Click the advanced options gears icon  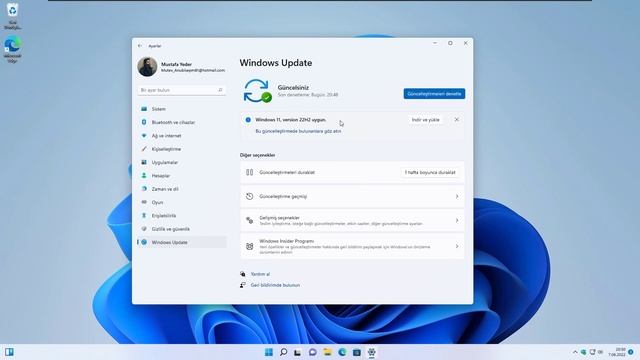pos(249,220)
